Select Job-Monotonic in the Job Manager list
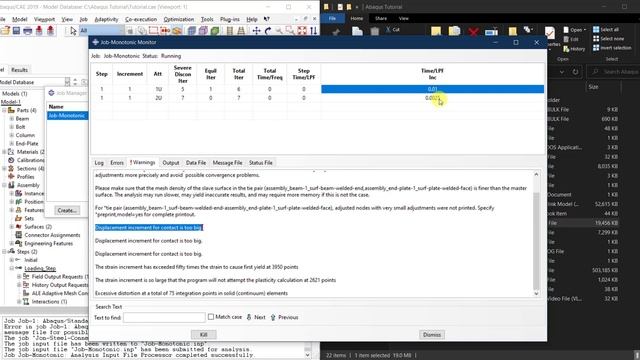The width and height of the screenshot is (640, 360). (67, 116)
